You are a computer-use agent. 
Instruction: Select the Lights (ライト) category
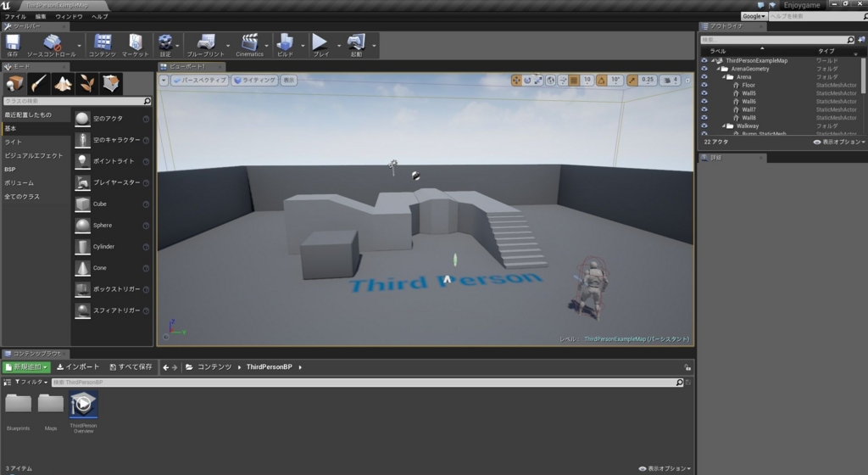point(14,142)
